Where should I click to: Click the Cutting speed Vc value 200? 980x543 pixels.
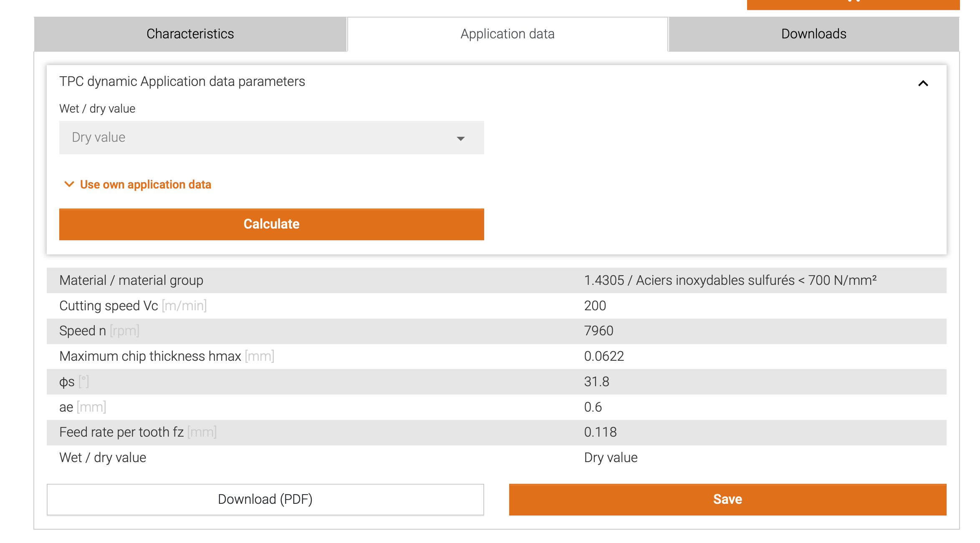595,306
